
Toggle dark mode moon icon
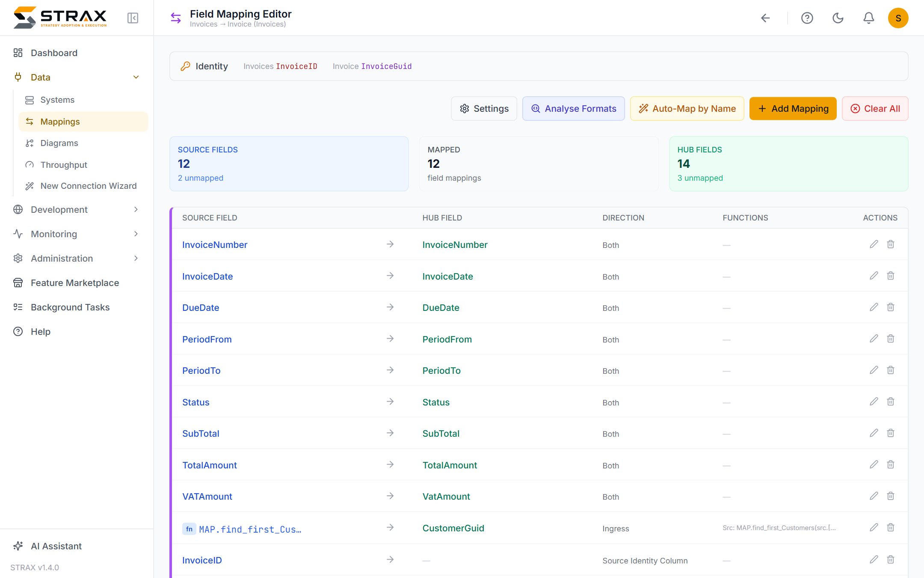(838, 18)
